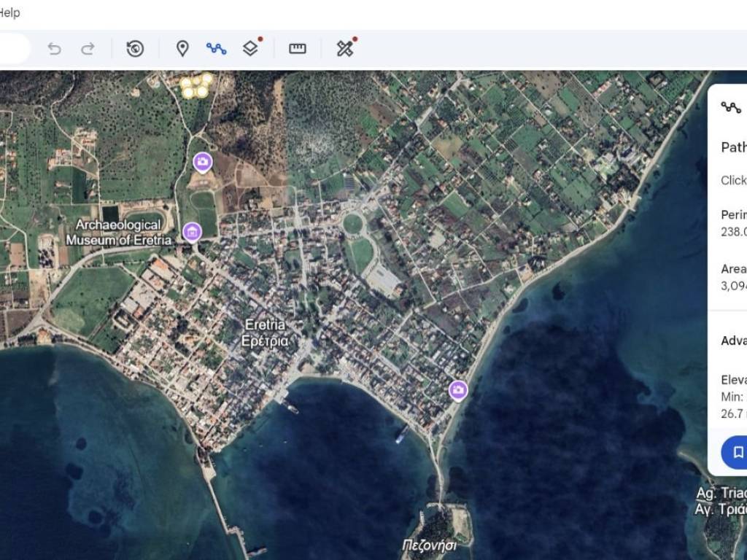747x560 pixels.
Task: Open the Help menu
Action: coord(9,13)
